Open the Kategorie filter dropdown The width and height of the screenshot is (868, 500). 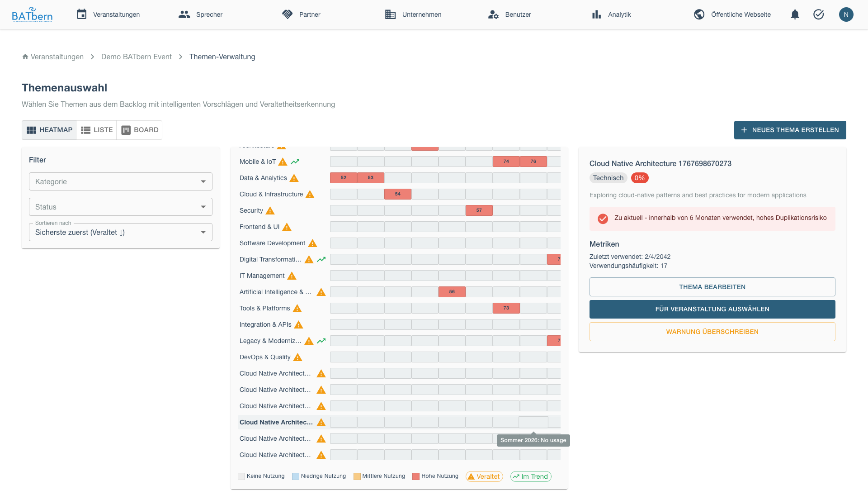click(121, 181)
